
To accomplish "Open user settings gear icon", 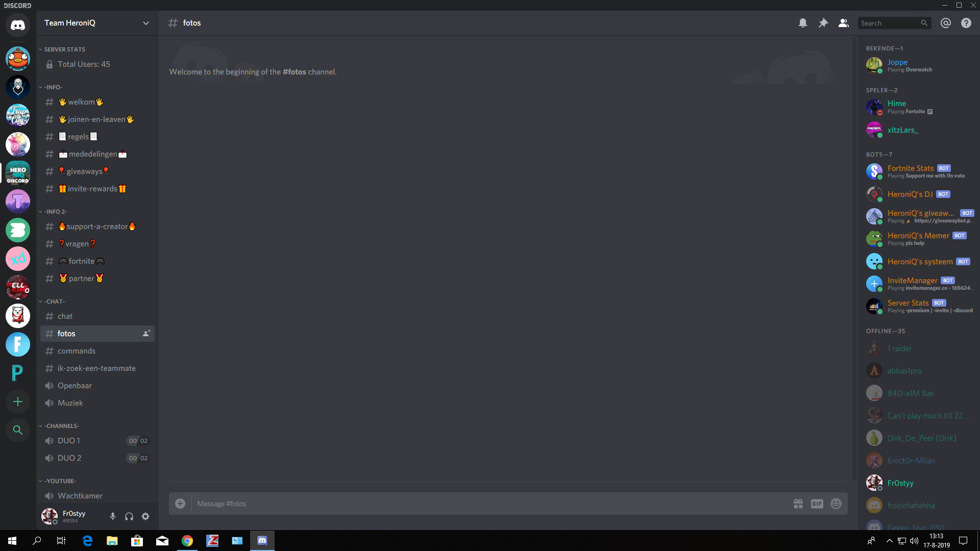I will (146, 517).
